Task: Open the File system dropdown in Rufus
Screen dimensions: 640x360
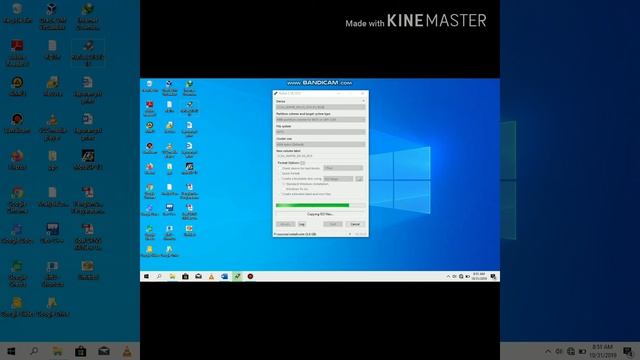Action: tap(320, 132)
